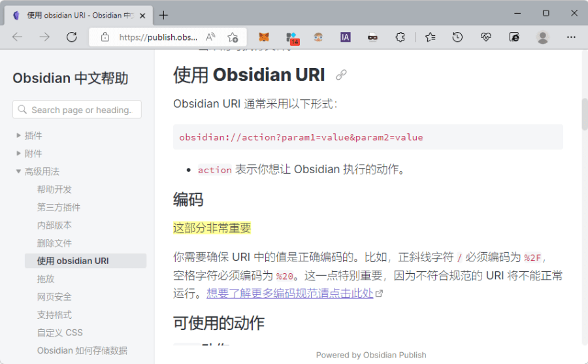Open Read Aloud from the address bar
The image size is (588, 364).
point(210,37)
